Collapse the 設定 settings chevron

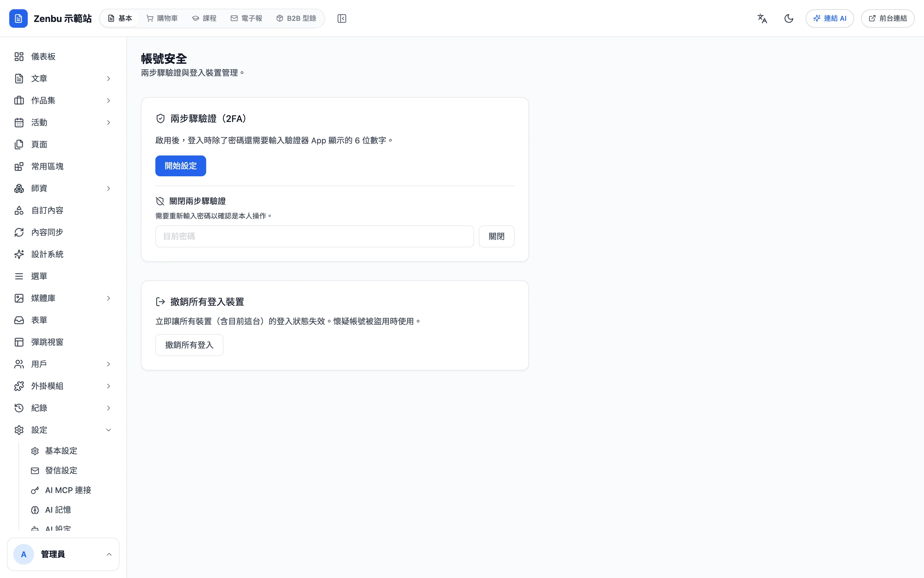pyautogui.click(x=109, y=430)
